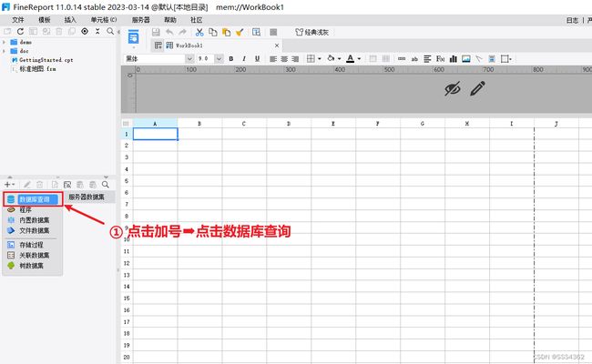Copy selected cells
Image resolution: width=592 pixels, height=364 pixels.
tap(213, 33)
